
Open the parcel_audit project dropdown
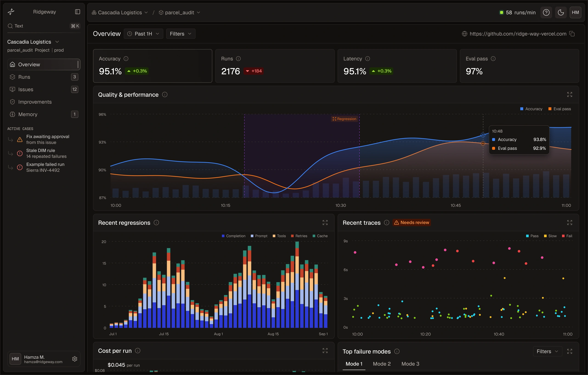click(179, 12)
